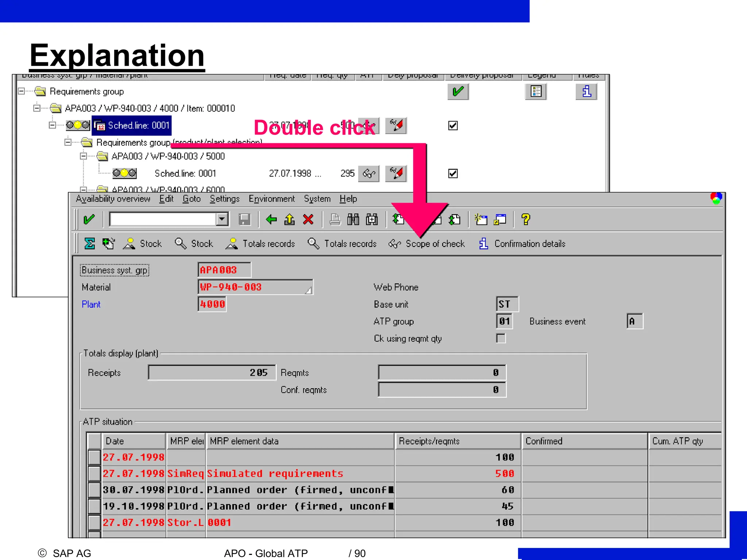The width and height of the screenshot is (747, 560).
Task: Click Totals records with mountain icon
Action: tap(260, 244)
